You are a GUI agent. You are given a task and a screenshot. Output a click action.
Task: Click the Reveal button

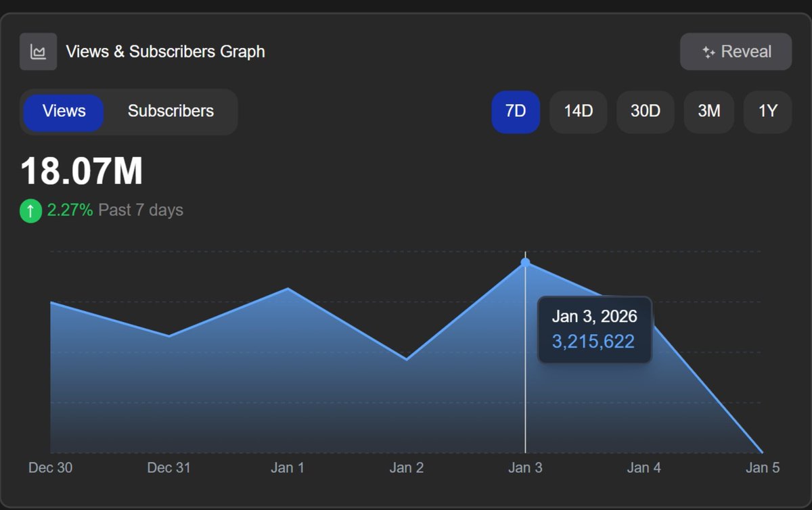tap(736, 51)
